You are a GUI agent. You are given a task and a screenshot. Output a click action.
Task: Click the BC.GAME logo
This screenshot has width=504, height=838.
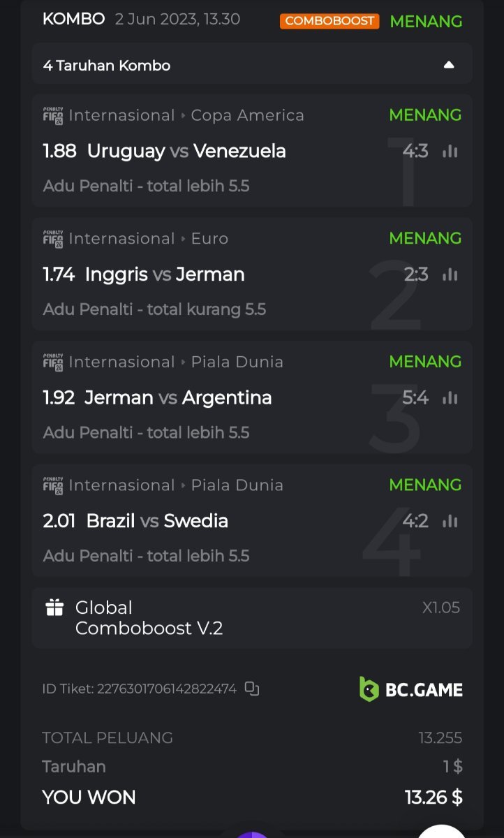[x=411, y=689]
